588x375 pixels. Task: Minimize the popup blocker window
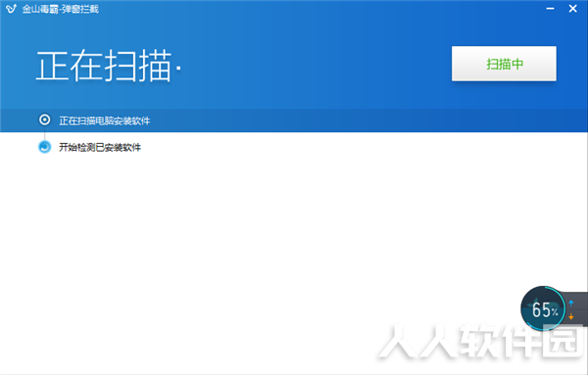tap(550, 9)
